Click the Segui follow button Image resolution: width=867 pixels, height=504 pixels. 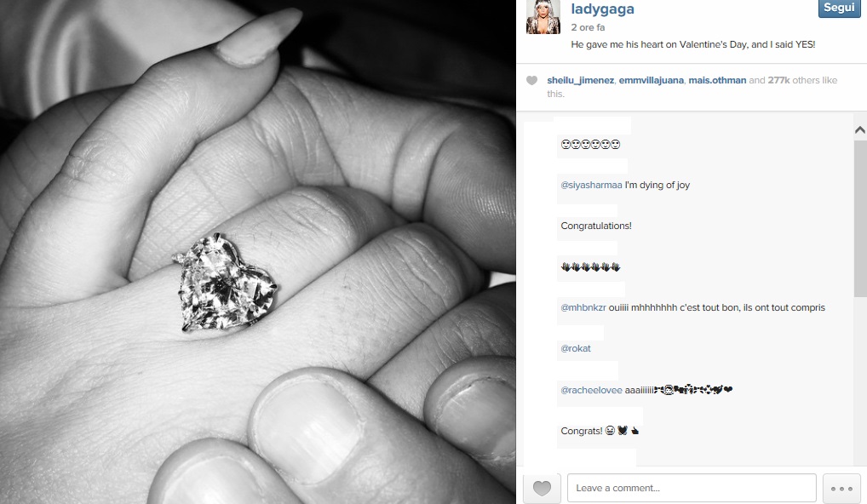click(839, 8)
